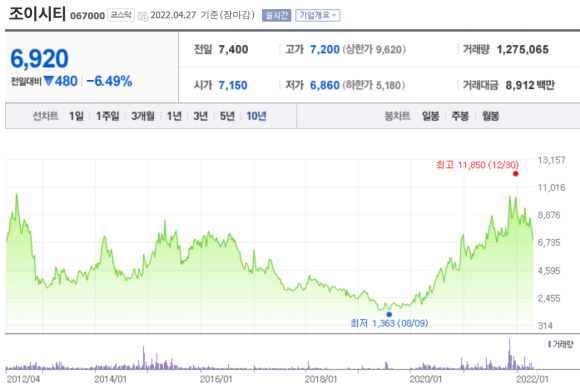Click the stock code 067000
The width and height of the screenshot is (580, 389).
point(87,16)
